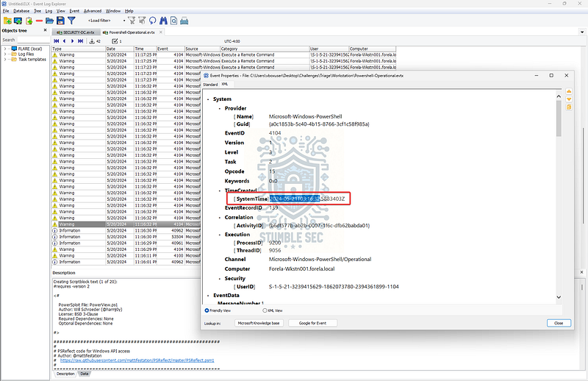The width and height of the screenshot is (588, 381).
Task: Click the loaded events download icon
Action: coord(92,41)
